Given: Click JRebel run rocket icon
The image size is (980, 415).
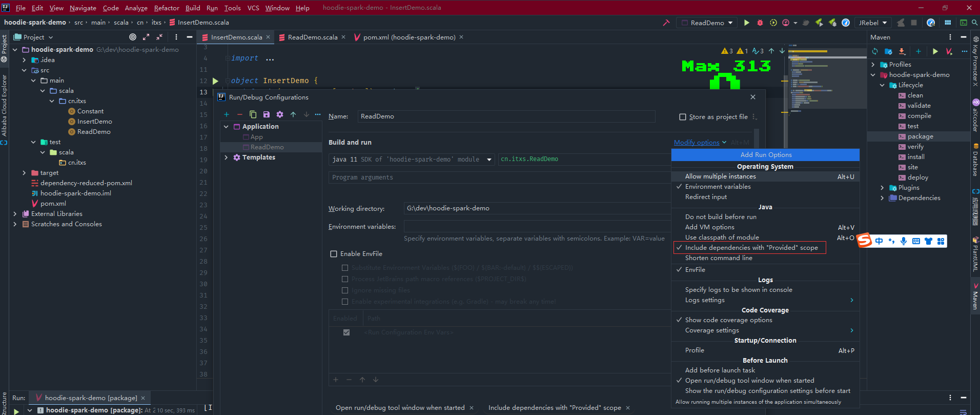Looking at the screenshot, I should pyautogui.click(x=819, y=23).
